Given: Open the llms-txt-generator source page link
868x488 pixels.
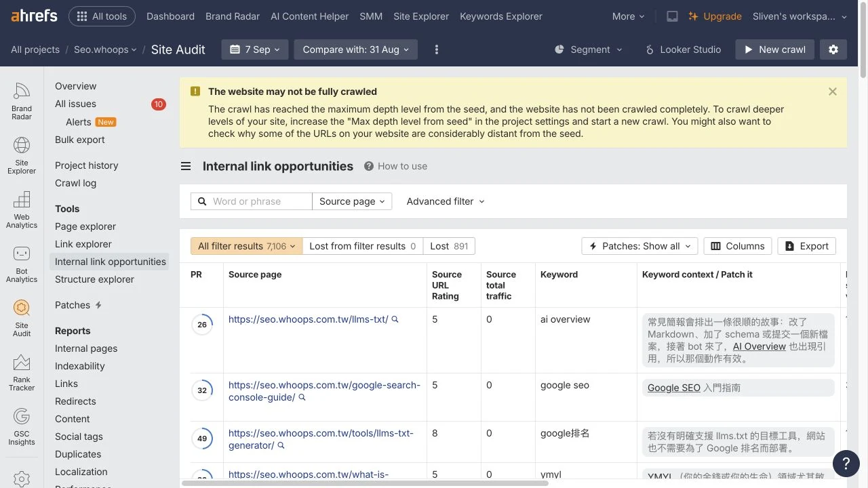Looking at the screenshot, I should pos(321,439).
